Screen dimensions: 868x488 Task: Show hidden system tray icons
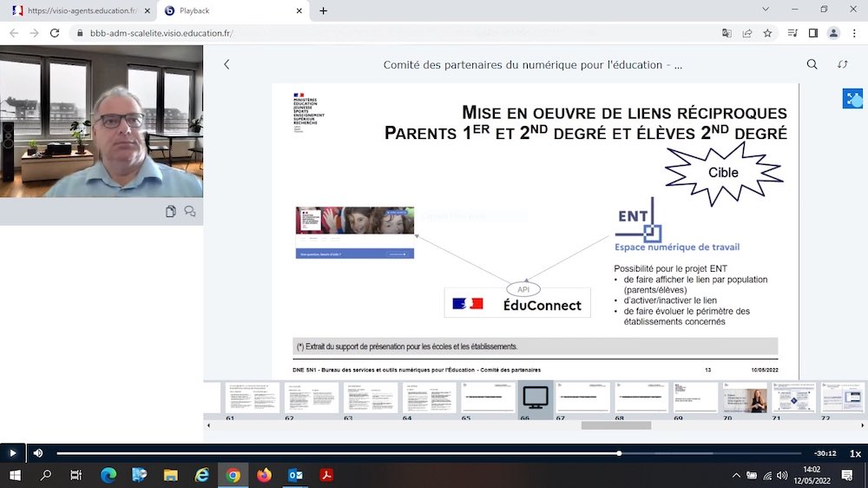click(736, 475)
